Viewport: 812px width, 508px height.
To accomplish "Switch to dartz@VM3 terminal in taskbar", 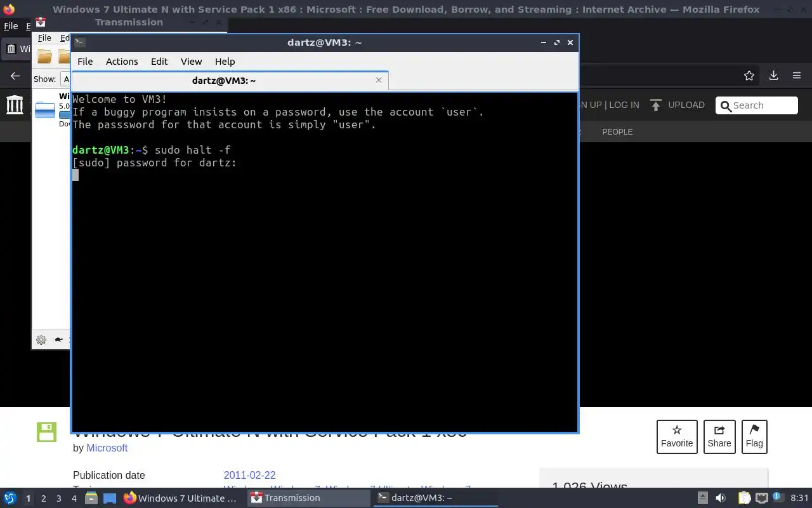I will coord(435,498).
